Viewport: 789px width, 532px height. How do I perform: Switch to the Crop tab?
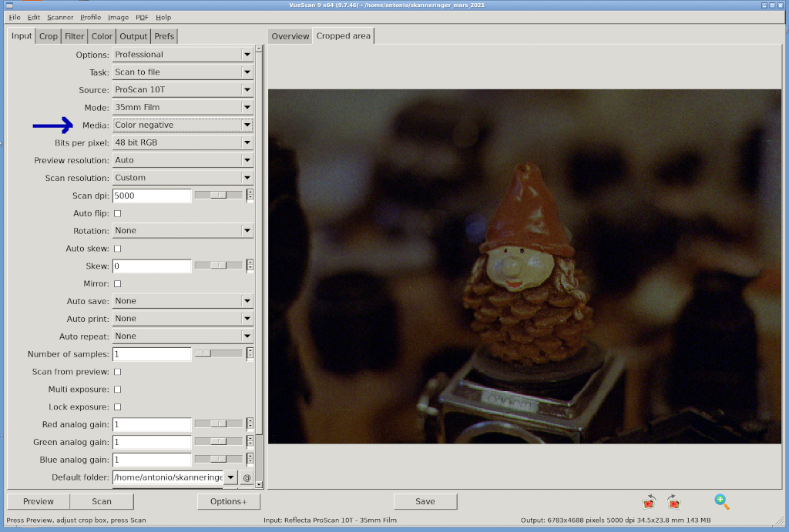pos(49,36)
